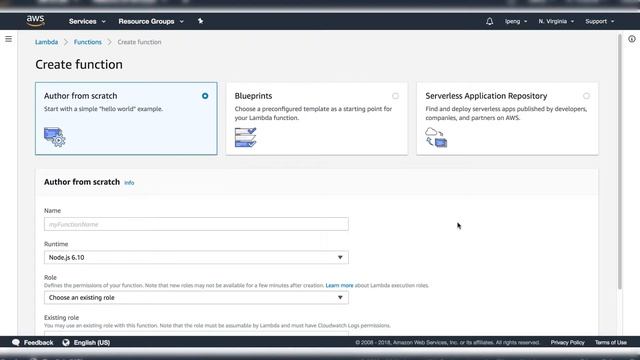Click the Feedback speech bubble icon

(x=16, y=342)
